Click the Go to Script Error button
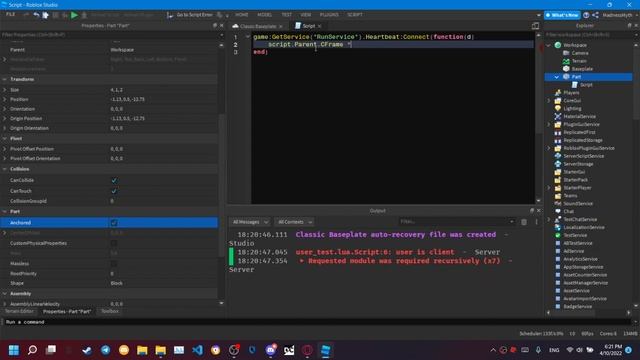This screenshot has width=640, height=360. pyautogui.click(x=191, y=15)
